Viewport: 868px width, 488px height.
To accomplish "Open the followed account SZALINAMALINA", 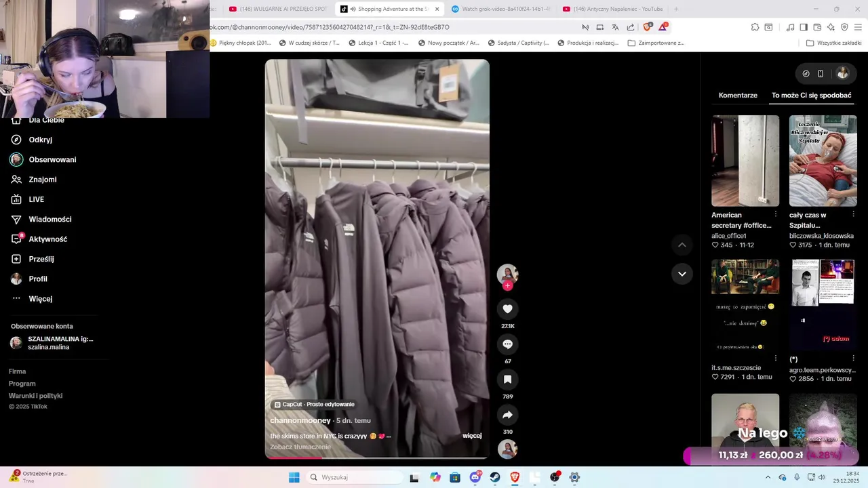I will click(52, 343).
